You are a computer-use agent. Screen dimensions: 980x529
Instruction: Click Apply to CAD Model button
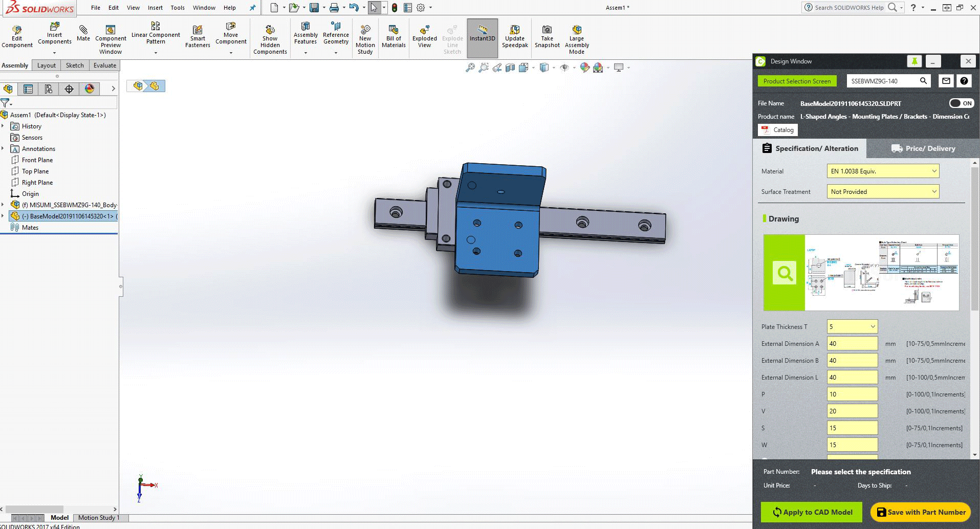[x=812, y=512]
